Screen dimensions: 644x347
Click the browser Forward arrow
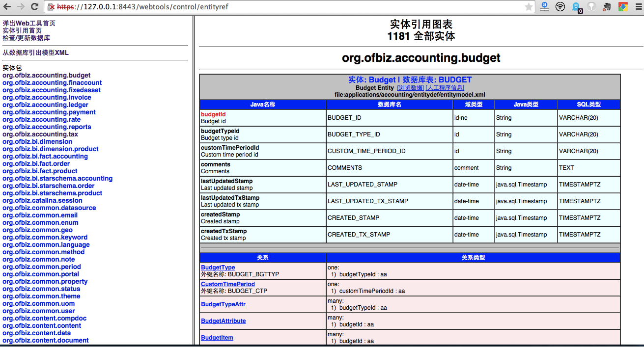pos(21,7)
